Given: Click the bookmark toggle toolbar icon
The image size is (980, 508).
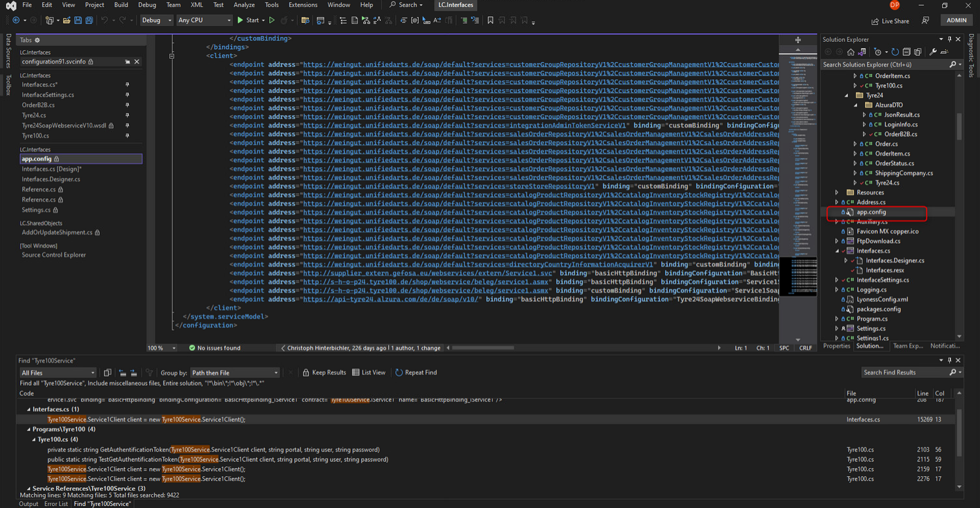Looking at the screenshot, I should click(x=490, y=20).
